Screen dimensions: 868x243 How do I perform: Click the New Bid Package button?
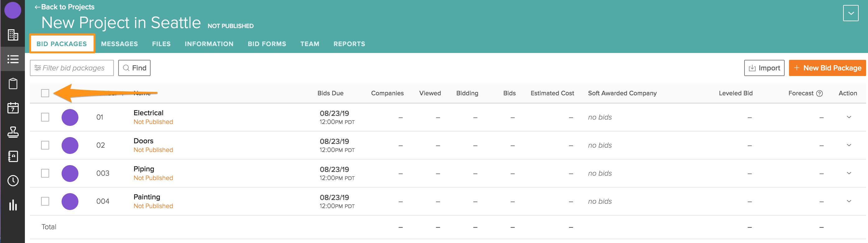[827, 68]
